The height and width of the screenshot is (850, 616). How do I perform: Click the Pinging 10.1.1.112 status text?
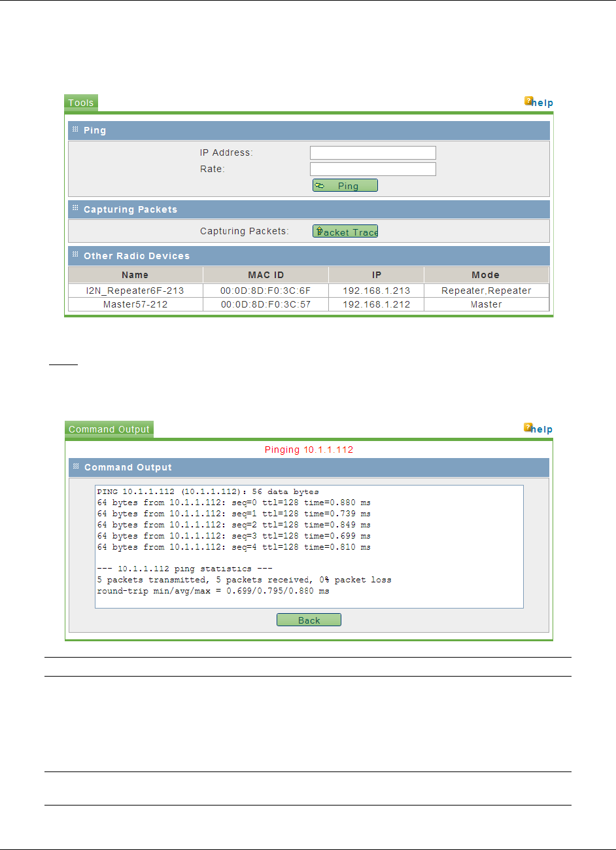[x=309, y=450]
